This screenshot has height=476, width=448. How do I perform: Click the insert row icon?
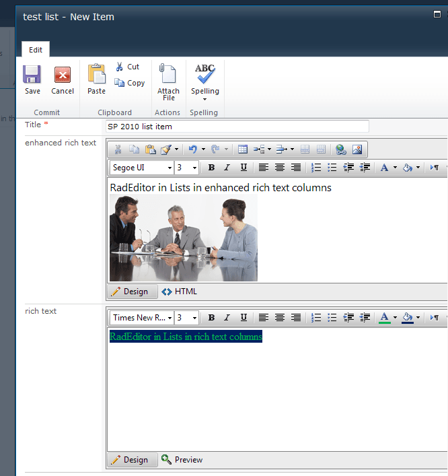coord(259,149)
